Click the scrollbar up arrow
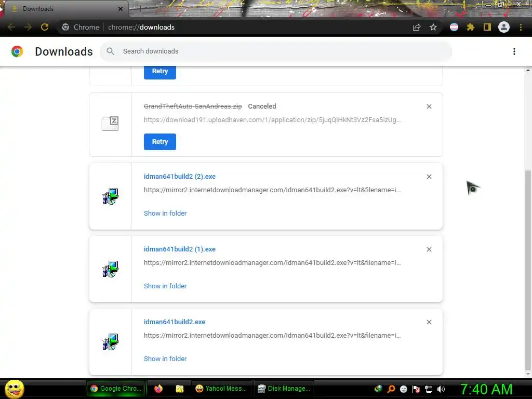This screenshot has width=532, height=399. 528,70
